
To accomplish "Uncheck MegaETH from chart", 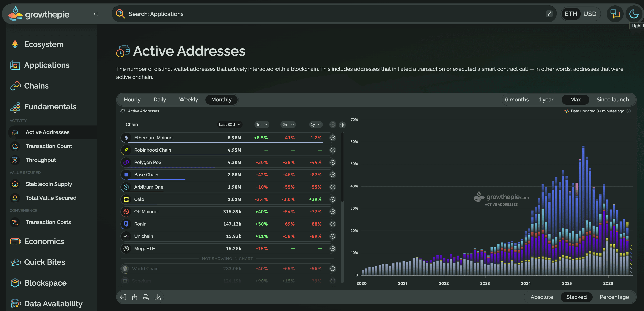I will 333,248.
